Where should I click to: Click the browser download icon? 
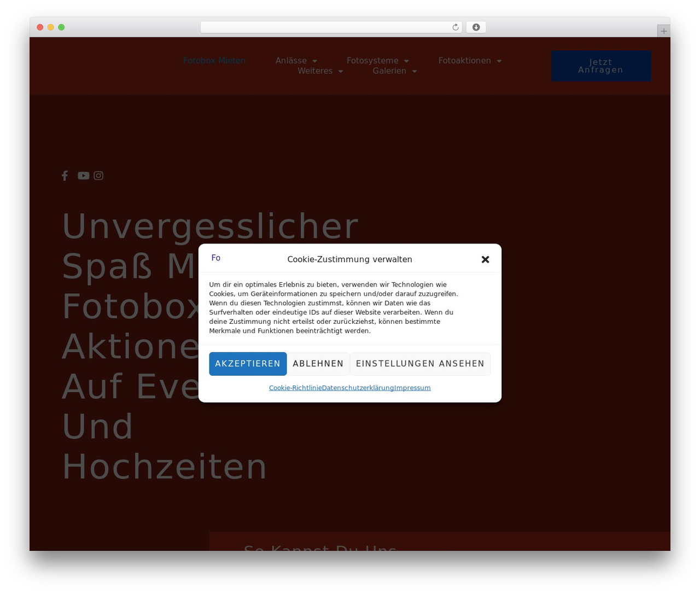click(x=476, y=27)
